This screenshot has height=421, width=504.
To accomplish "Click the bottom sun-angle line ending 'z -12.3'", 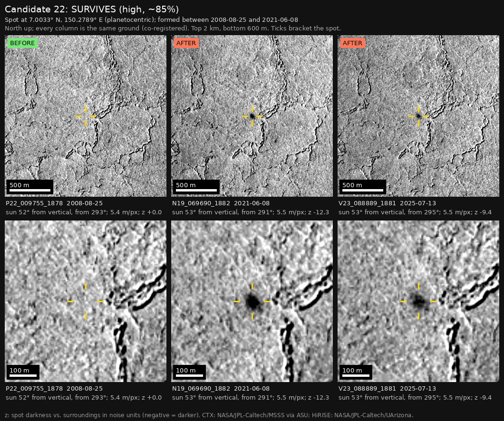I will [251, 398].
